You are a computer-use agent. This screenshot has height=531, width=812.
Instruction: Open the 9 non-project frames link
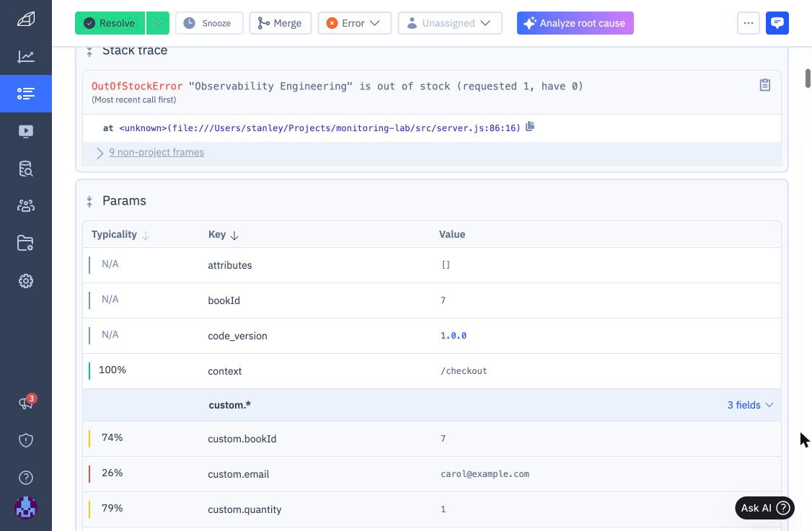pos(156,152)
